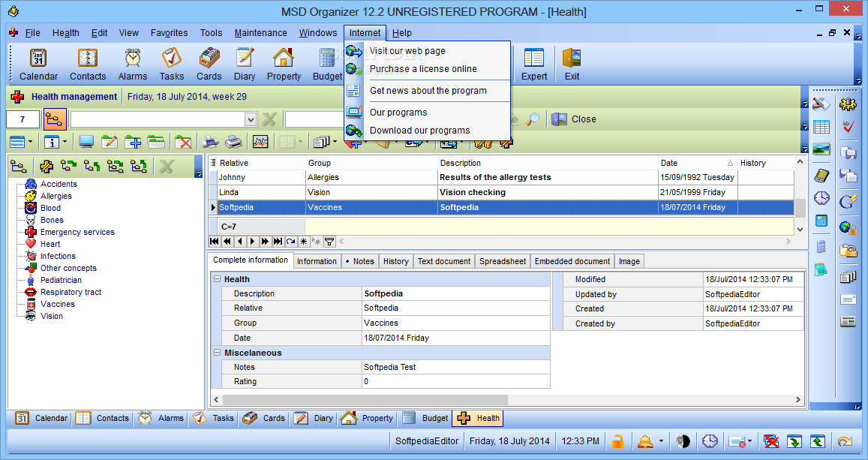Open the group filter combo box arrow
Viewport: 868px width, 460px height.
pos(251,119)
